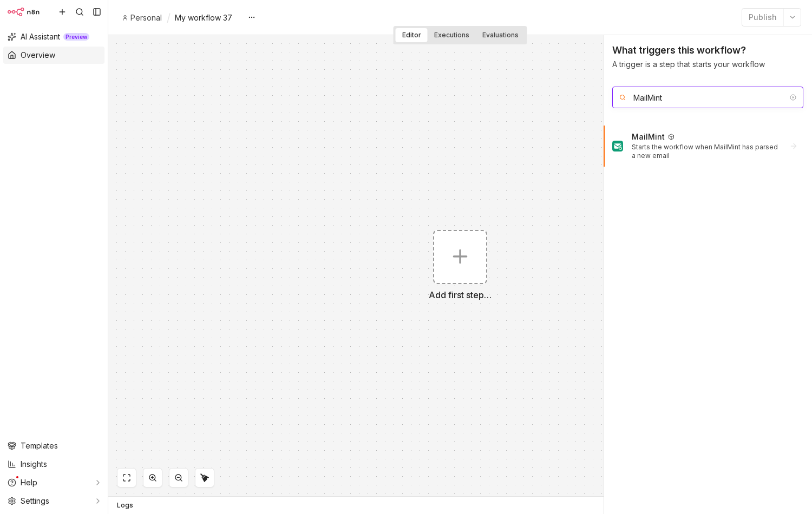The image size is (812, 514).
Task: Open search with magnifier icon in sidebar
Action: pos(80,12)
